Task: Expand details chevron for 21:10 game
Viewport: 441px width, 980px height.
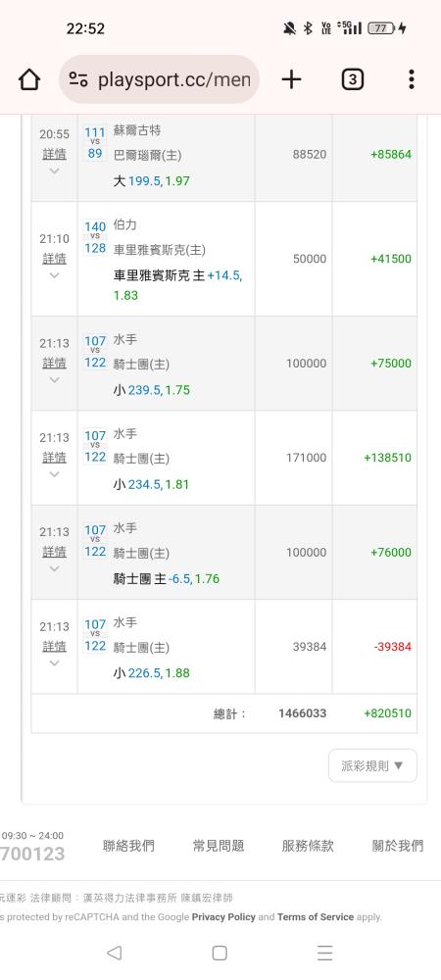Action: [54, 275]
